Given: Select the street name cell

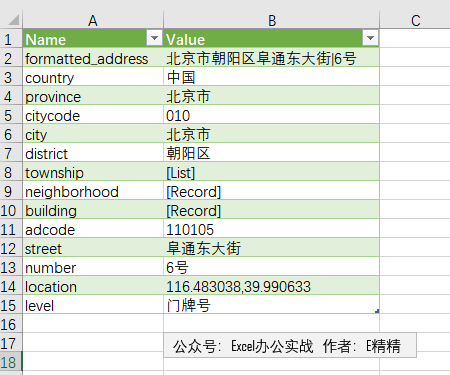Looking at the screenshot, I should pos(93,248).
